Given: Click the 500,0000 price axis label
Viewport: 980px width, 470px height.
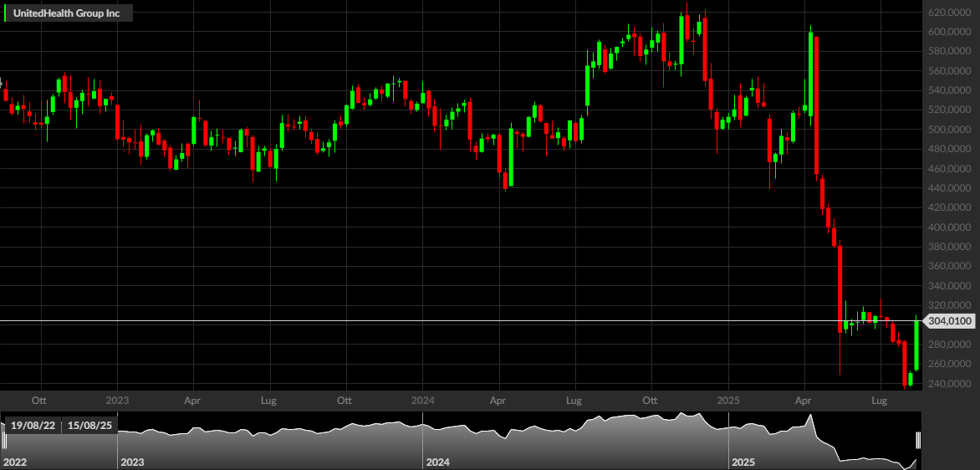Looking at the screenshot, I should [x=949, y=130].
